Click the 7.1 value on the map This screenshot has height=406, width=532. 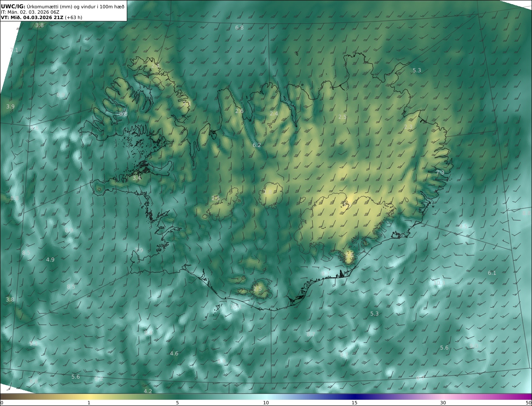coord(14,50)
